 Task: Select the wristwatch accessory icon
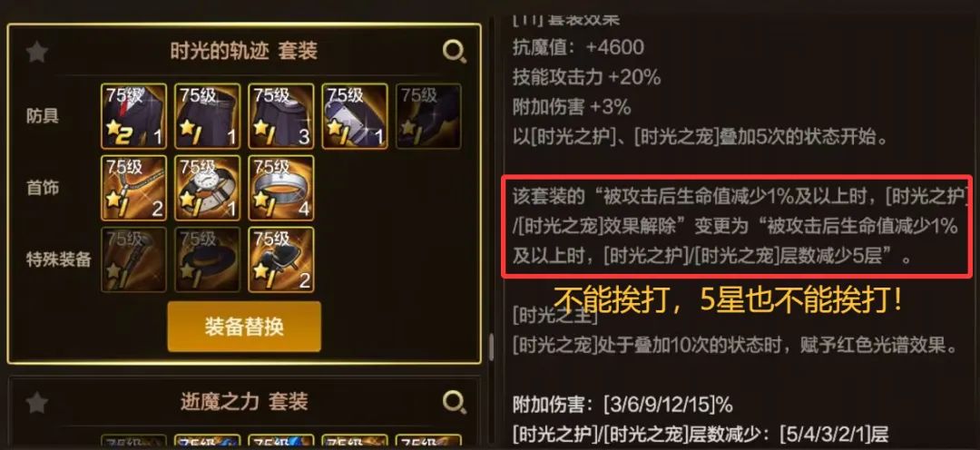click(x=208, y=188)
